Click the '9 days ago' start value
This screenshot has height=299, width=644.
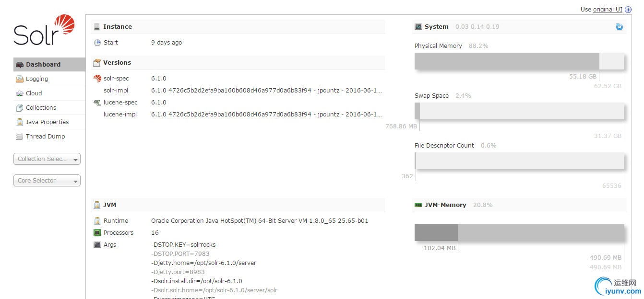(167, 43)
